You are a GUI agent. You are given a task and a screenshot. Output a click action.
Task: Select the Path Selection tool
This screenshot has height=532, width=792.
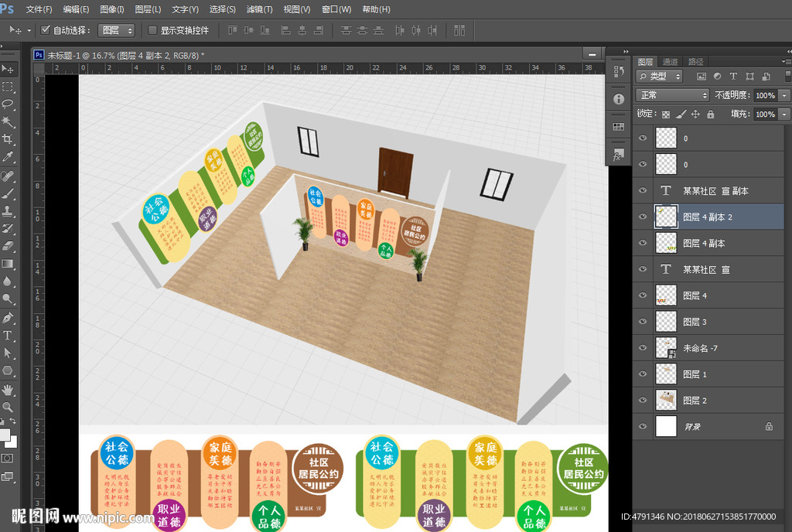(x=8, y=353)
